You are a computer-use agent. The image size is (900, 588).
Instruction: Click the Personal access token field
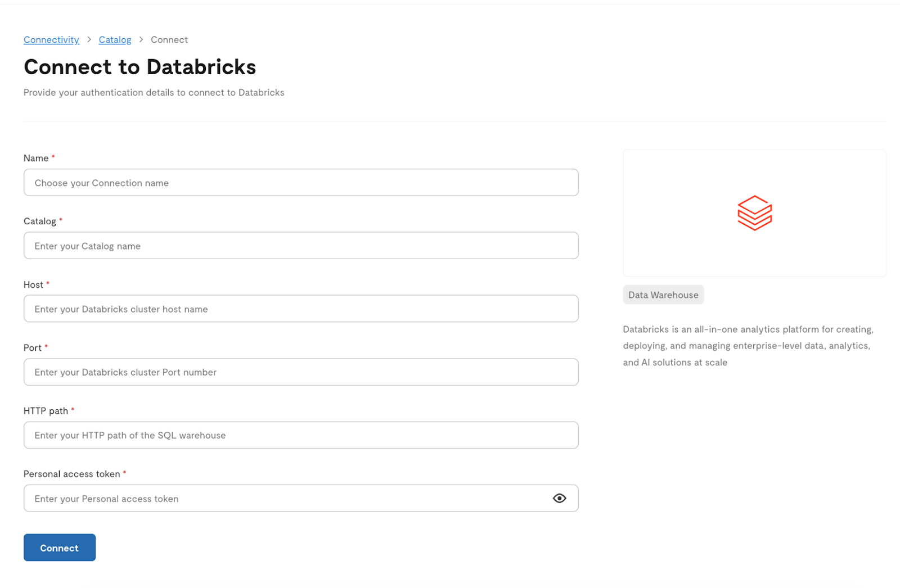point(301,498)
